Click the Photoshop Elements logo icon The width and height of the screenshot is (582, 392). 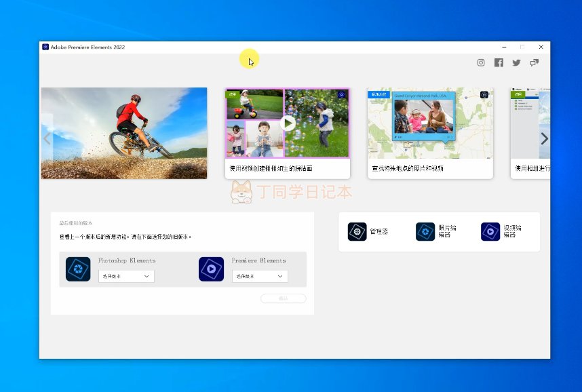78,269
